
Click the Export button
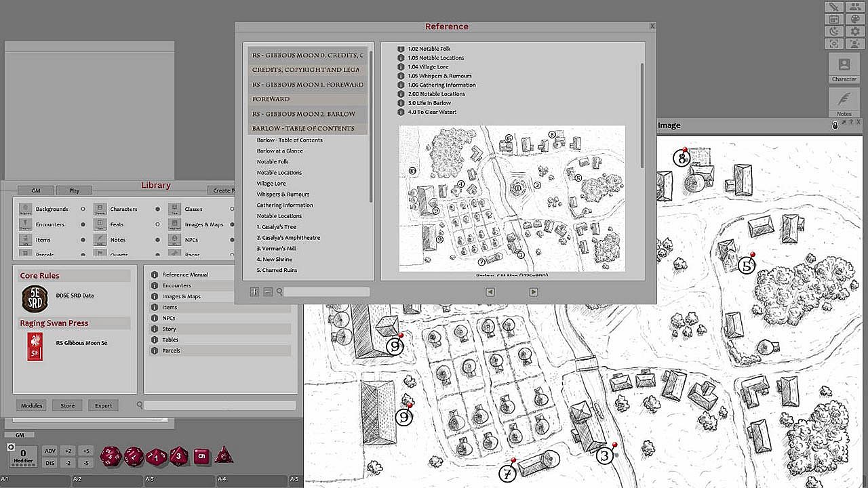pos(104,405)
